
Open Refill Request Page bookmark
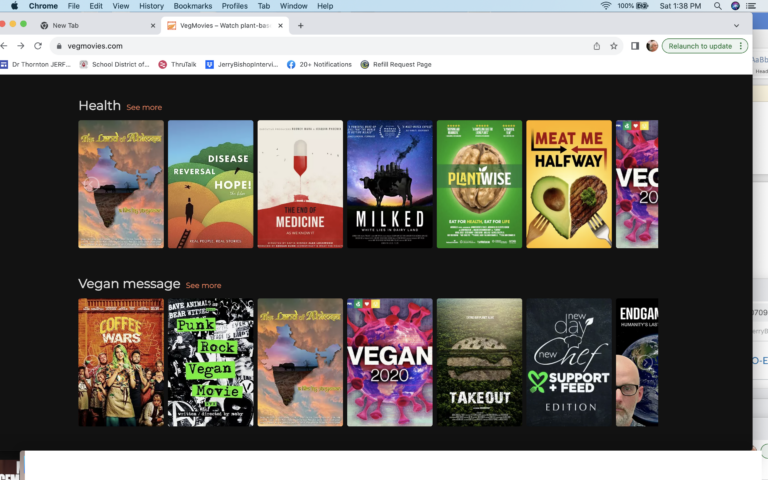[x=396, y=64]
